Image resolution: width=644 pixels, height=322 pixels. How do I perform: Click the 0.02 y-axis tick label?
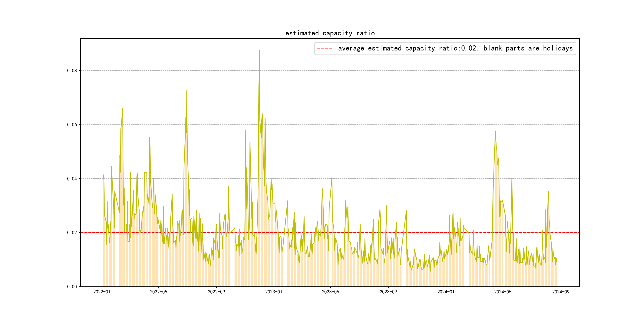[x=72, y=233]
